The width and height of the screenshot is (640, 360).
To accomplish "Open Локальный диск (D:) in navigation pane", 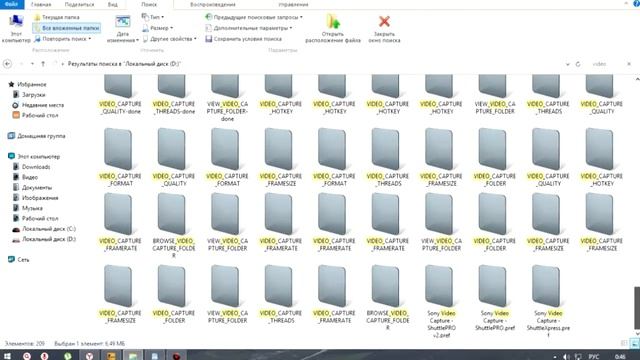I will click(x=44, y=239).
